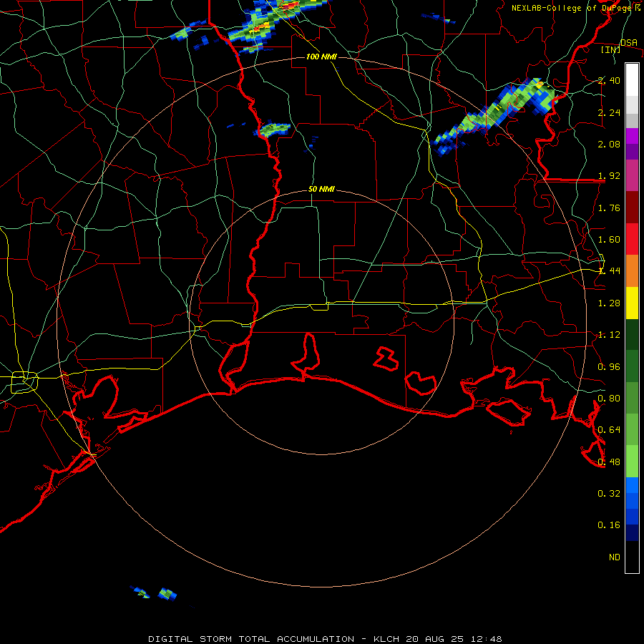
Task: Click the 1.28 legend value
Action: coord(609,303)
